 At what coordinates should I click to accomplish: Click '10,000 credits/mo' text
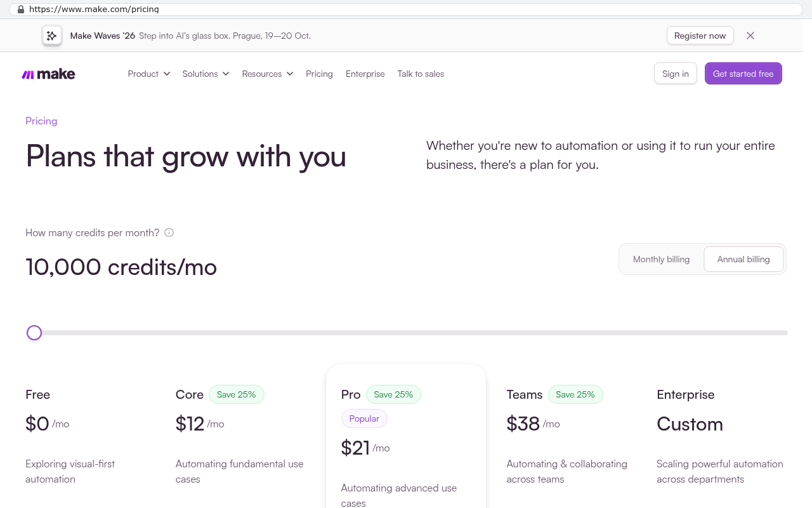pos(121,267)
